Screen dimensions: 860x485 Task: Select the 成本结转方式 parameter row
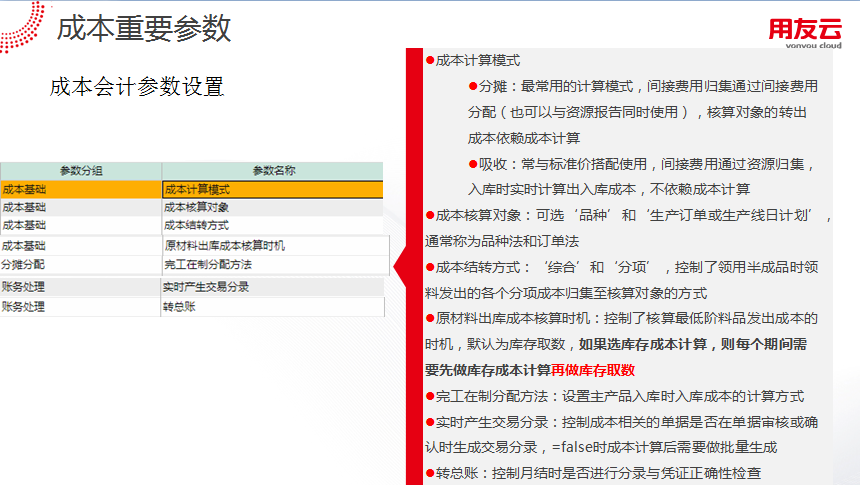click(x=272, y=225)
